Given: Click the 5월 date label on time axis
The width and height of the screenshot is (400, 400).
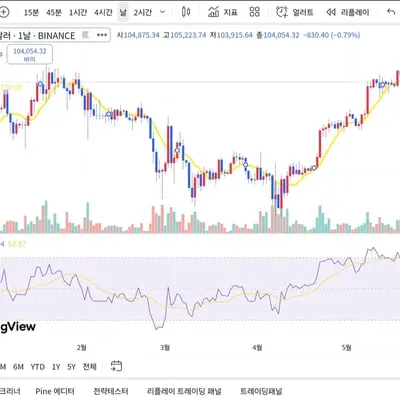Looking at the screenshot, I should click(347, 348).
